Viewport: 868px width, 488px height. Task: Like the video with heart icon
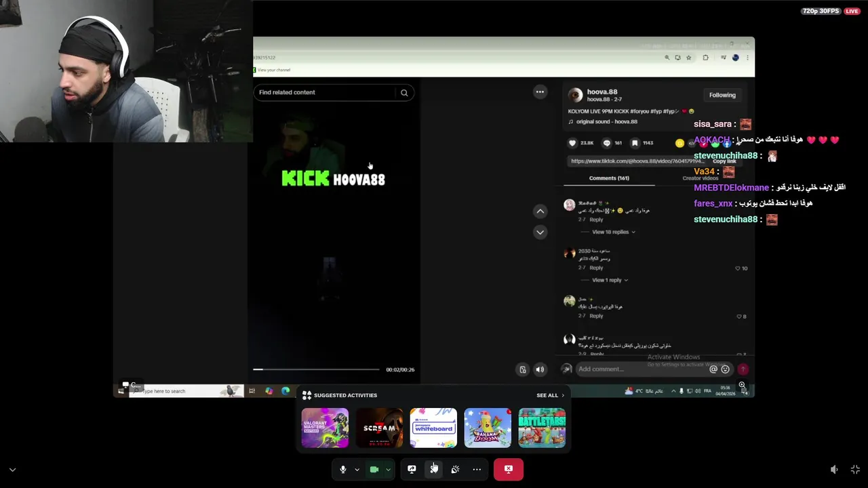click(x=572, y=143)
